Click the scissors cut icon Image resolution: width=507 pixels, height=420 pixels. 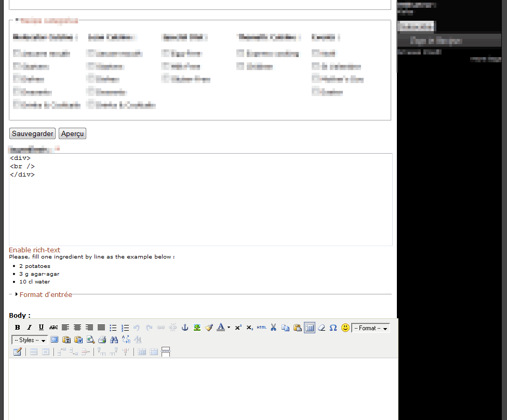tap(273, 328)
